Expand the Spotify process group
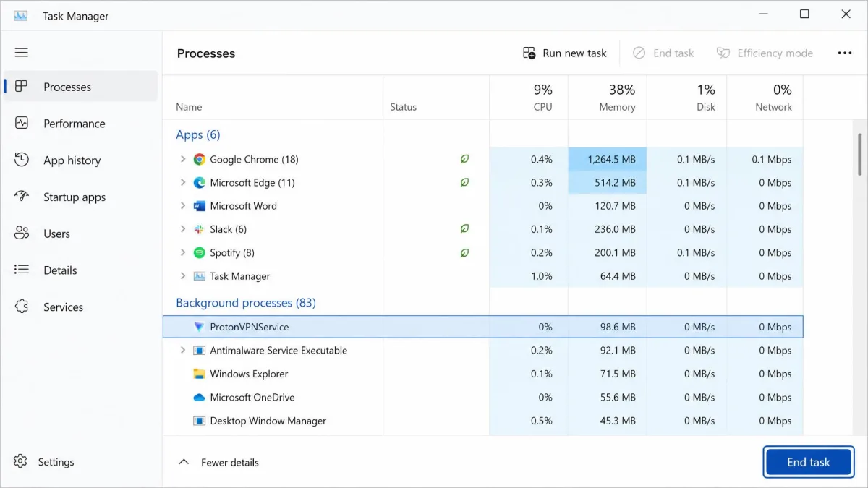The width and height of the screenshot is (868, 488). (182, 253)
